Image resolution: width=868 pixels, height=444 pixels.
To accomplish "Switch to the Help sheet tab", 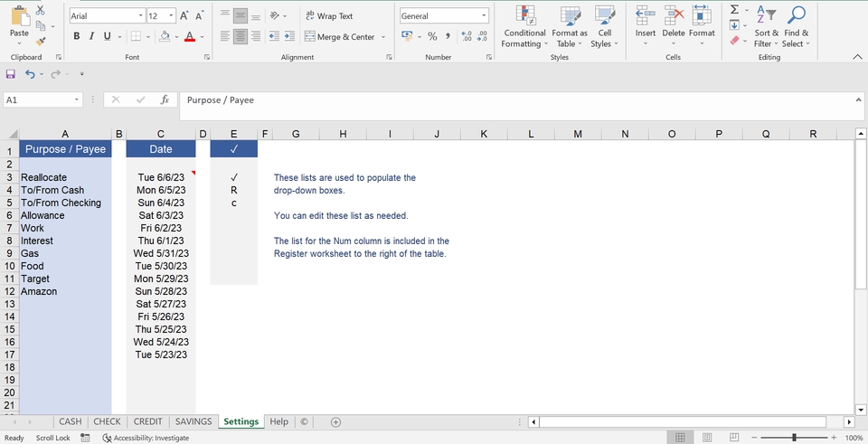I will tap(279, 422).
